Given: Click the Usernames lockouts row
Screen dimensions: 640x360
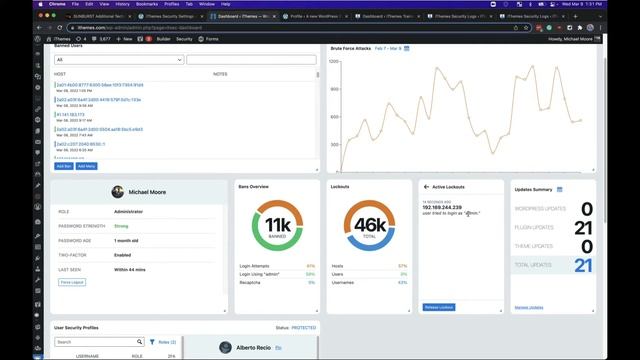Looking at the screenshot, I should pyautogui.click(x=369, y=282).
